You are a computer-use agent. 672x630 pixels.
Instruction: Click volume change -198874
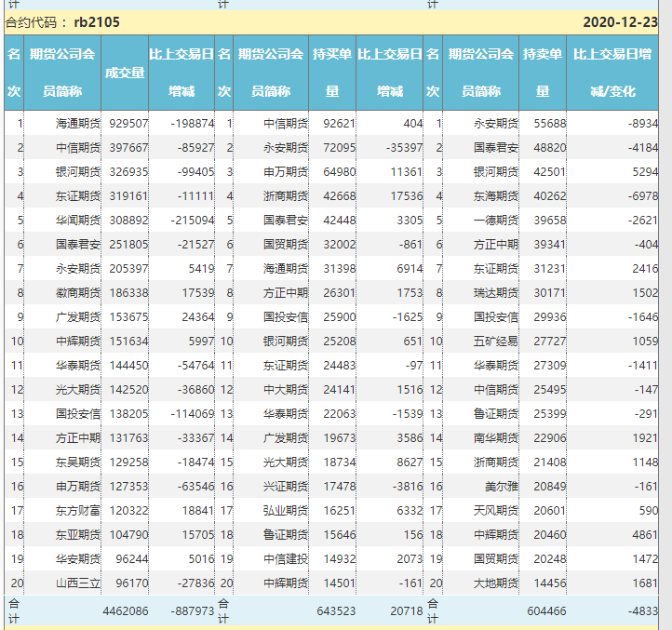click(x=193, y=124)
